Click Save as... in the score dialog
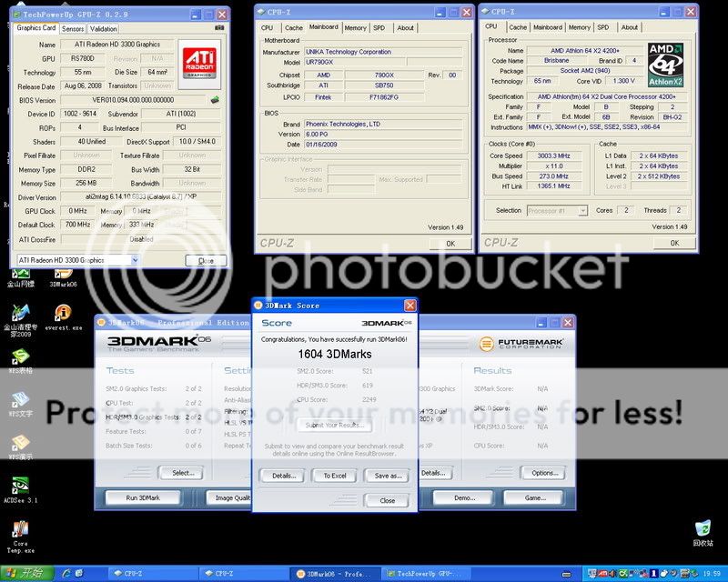 tap(388, 476)
